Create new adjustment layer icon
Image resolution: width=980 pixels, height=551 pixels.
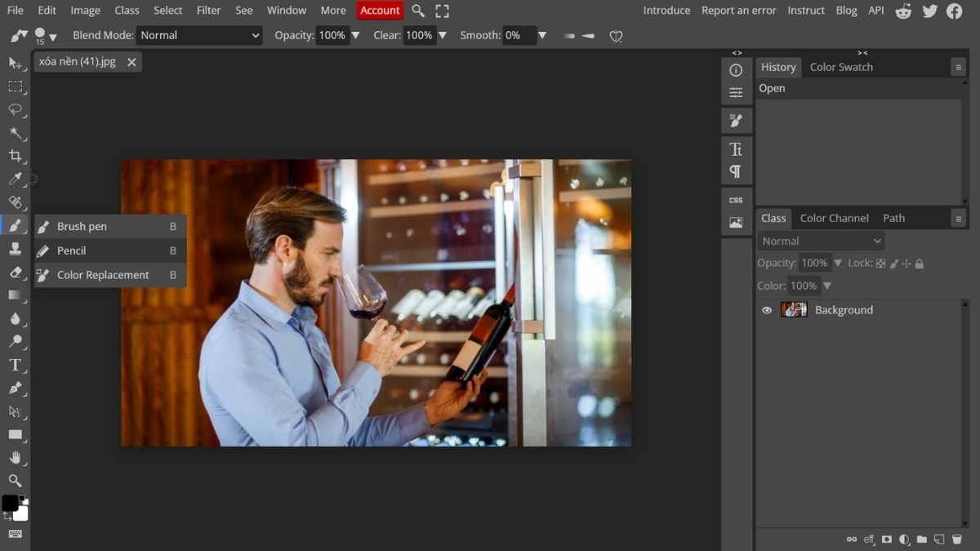click(904, 540)
